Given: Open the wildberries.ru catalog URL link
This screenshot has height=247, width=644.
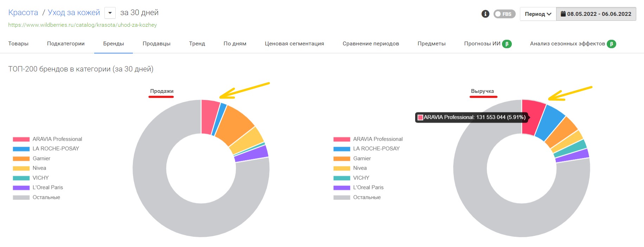Looking at the screenshot, I should [x=83, y=25].
